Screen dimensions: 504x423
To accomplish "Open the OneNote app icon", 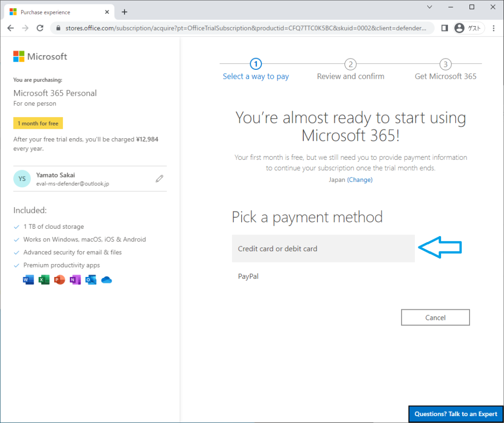I will 75,279.
